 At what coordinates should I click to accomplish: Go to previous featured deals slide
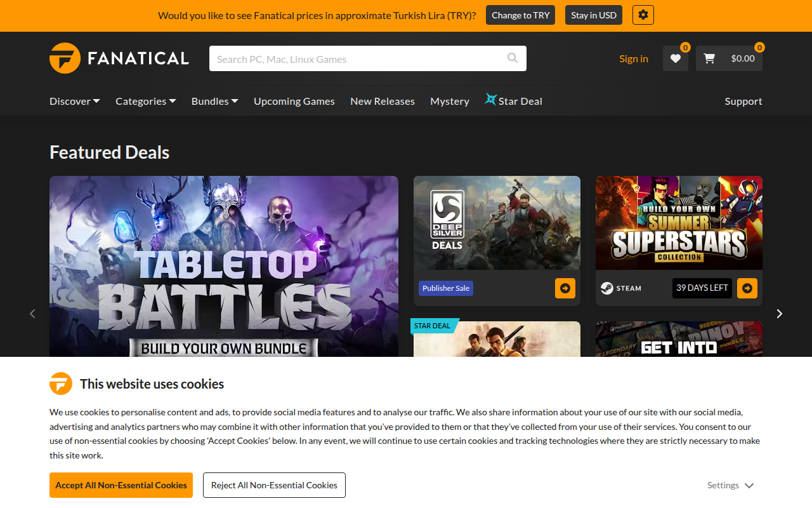coord(32,313)
